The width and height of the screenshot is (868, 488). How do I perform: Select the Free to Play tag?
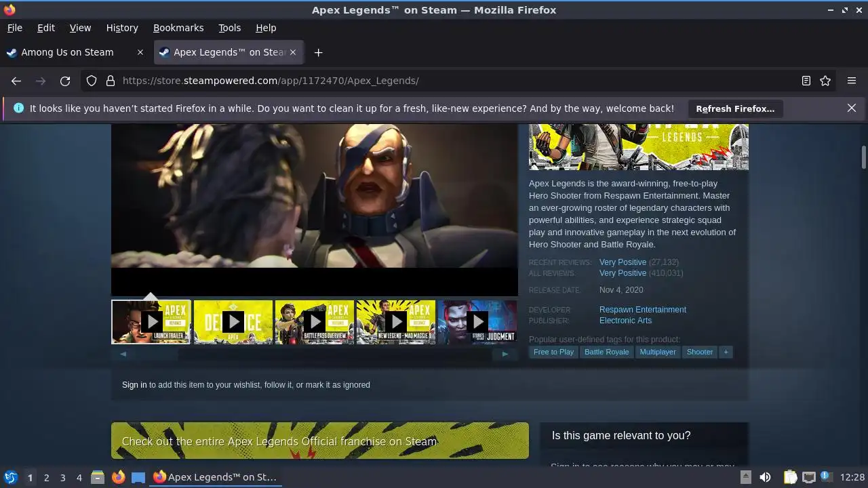pos(553,352)
